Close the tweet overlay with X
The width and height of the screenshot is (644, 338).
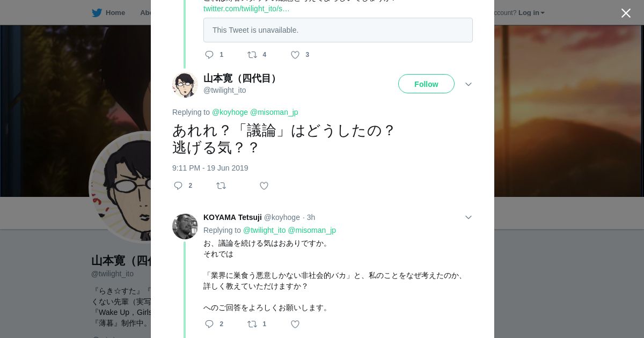(x=626, y=13)
